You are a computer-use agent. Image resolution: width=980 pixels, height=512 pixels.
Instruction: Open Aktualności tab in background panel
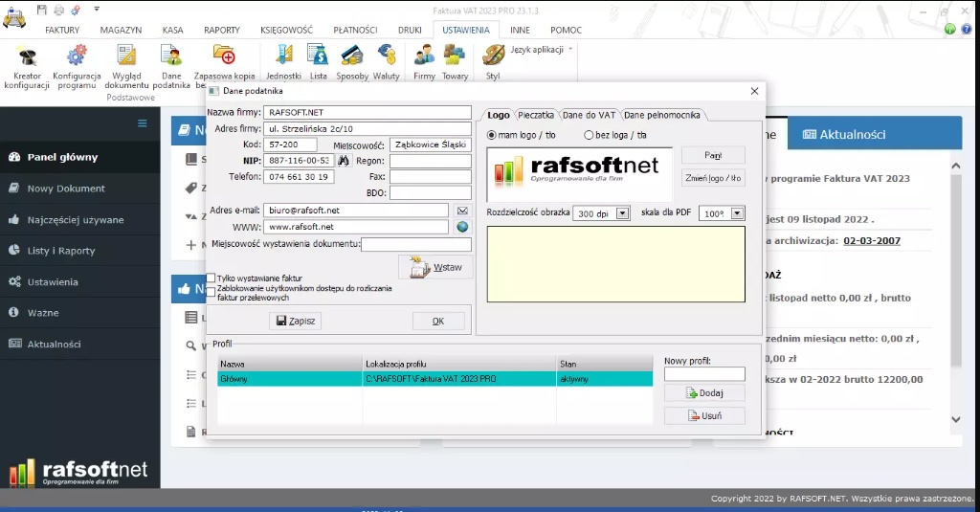coord(844,134)
